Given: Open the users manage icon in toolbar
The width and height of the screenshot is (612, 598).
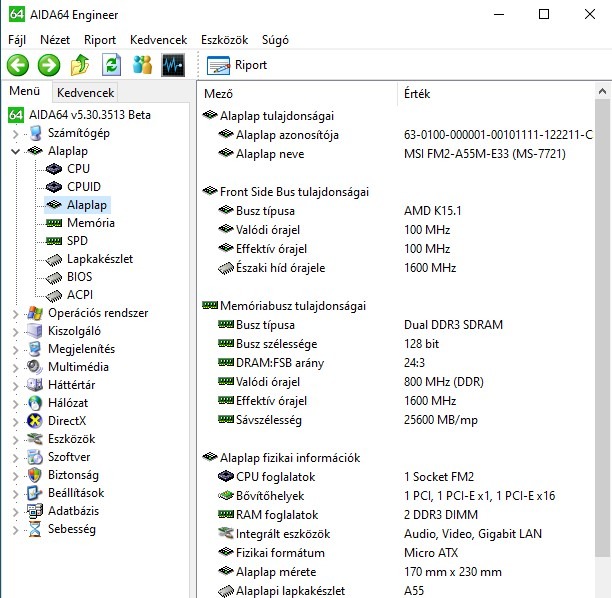Looking at the screenshot, I should tap(142, 65).
